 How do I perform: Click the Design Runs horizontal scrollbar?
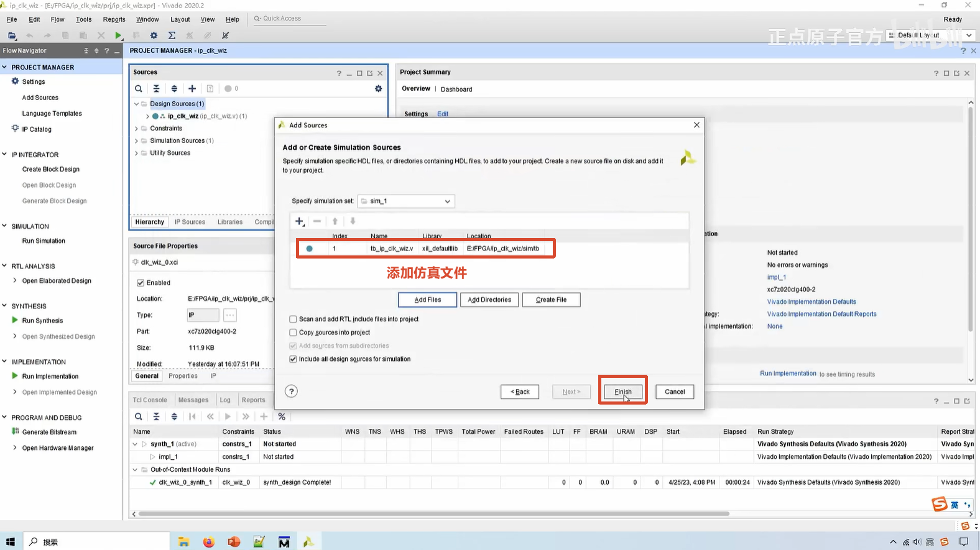point(433,514)
